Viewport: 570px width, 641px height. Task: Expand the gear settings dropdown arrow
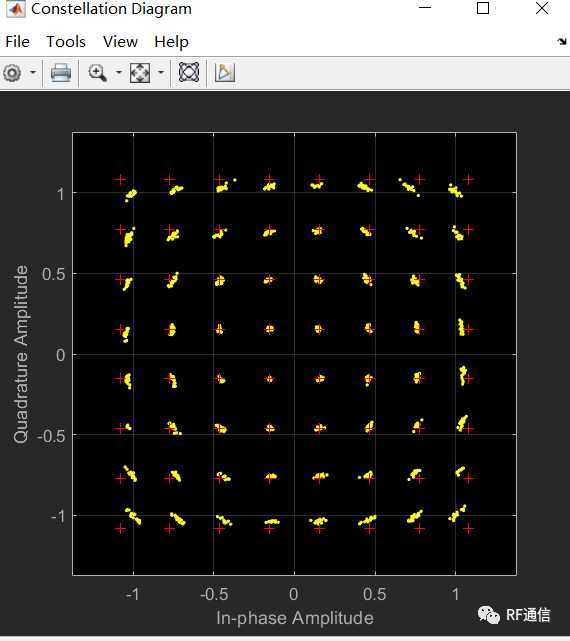click(x=33, y=73)
